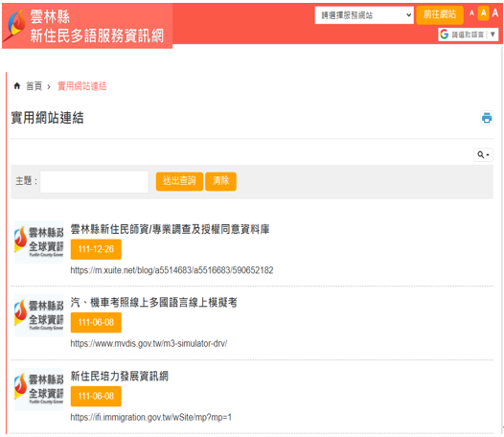Screen dimensions: 504x437
Task: Go to 首頁 breadcrumb link
Action: (34, 86)
